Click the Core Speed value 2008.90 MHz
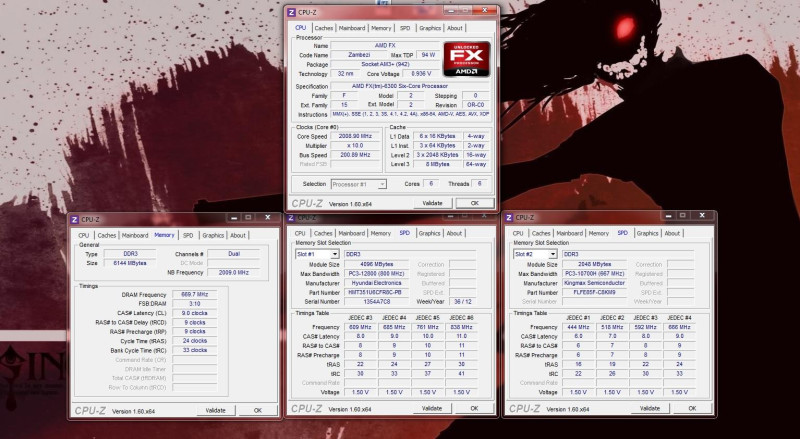Viewport: 800px width, 439px height. pos(355,136)
